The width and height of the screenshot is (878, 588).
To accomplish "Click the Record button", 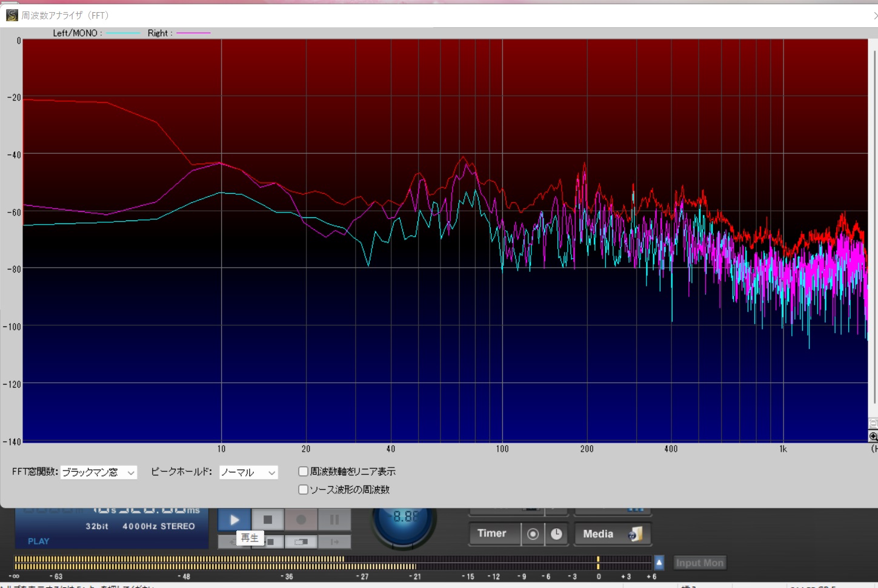I will click(x=301, y=520).
